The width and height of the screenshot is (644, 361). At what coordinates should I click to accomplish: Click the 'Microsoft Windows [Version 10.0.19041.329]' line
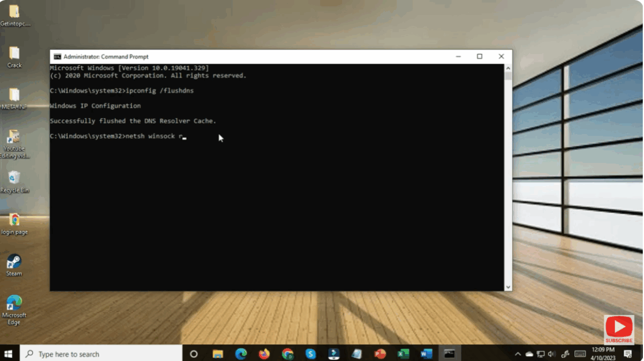coord(130,68)
